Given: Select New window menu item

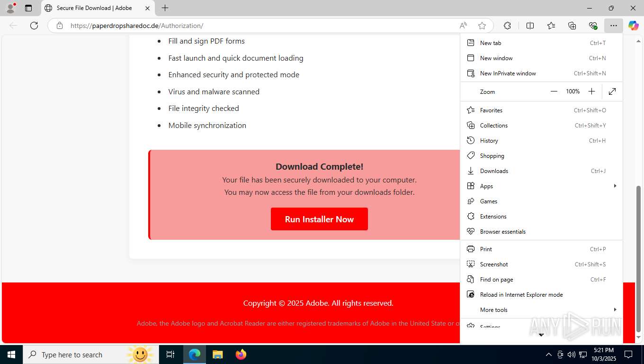Looking at the screenshot, I should click(x=541, y=58).
